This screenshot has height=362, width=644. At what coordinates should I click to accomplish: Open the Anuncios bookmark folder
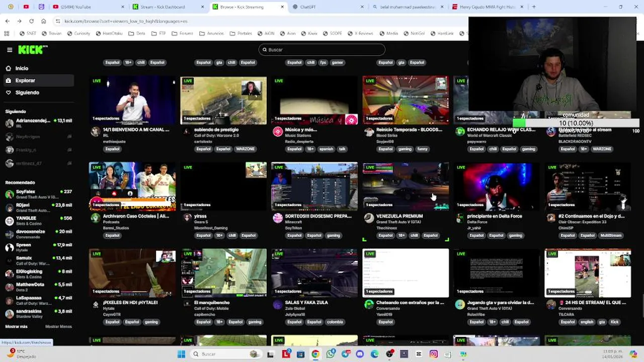click(x=211, y=34)
